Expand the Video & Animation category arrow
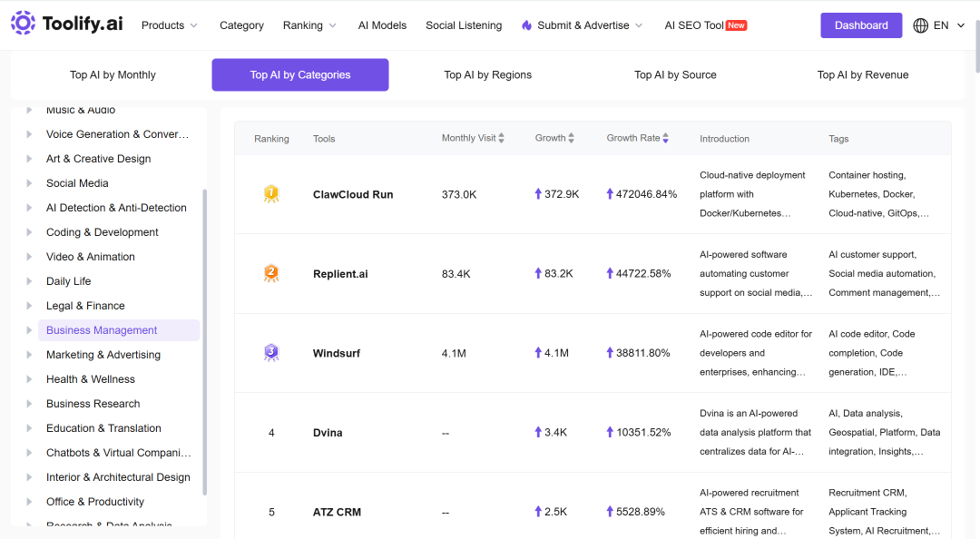 pyautogui.click(x=29, y=257)
